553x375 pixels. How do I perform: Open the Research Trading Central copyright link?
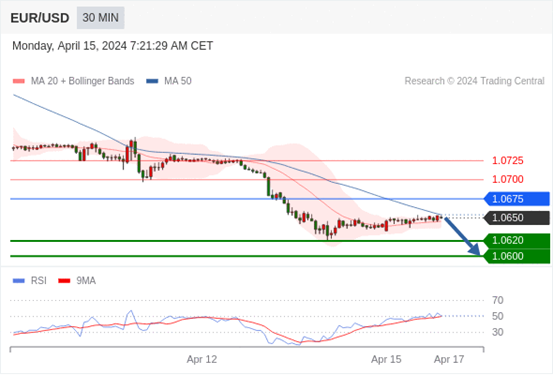[x=474, y=81]
